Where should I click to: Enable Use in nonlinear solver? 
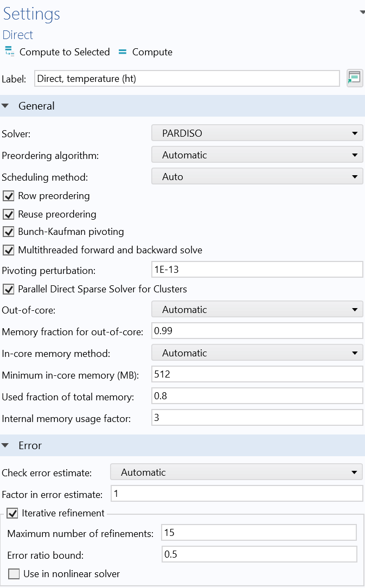click(x=14, y=574)
